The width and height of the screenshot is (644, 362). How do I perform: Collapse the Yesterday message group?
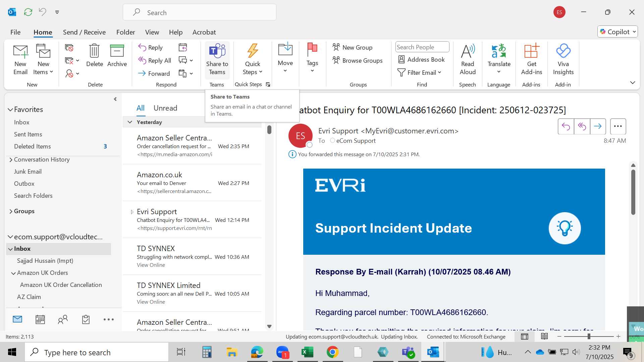(x=130, y=122)
